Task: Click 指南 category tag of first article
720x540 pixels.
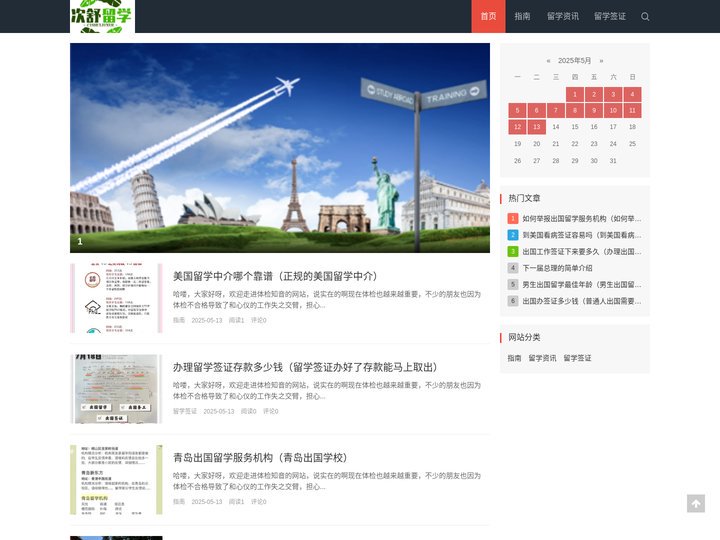Action: tap(179, 320)
